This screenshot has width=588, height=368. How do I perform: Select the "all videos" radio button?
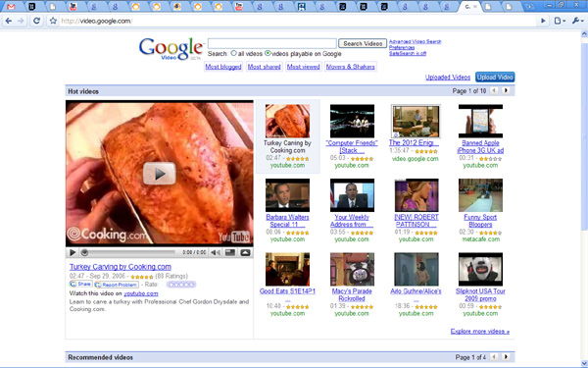tap(233, 53)
